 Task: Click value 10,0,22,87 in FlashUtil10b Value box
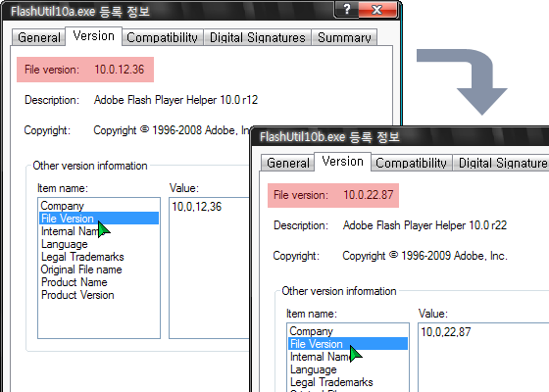point(446,332)
